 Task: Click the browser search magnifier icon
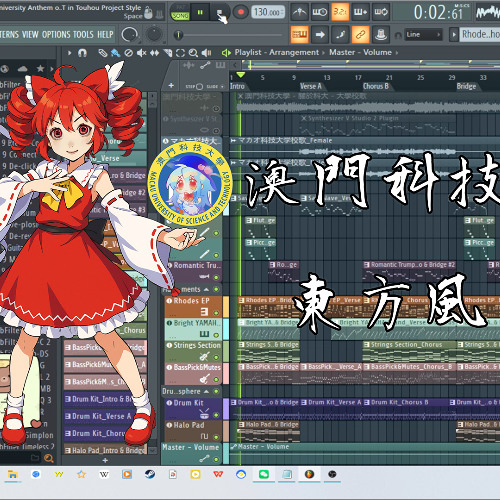[49, 459]
